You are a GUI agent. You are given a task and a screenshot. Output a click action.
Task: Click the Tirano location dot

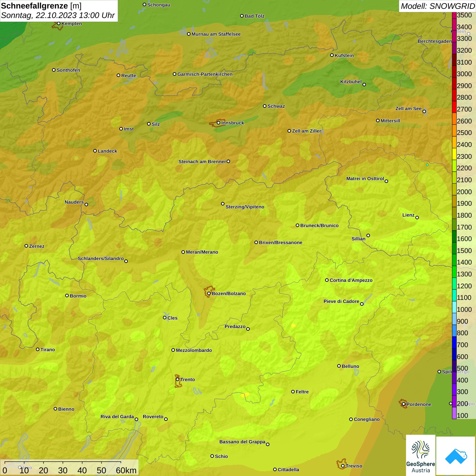[38, 349]
